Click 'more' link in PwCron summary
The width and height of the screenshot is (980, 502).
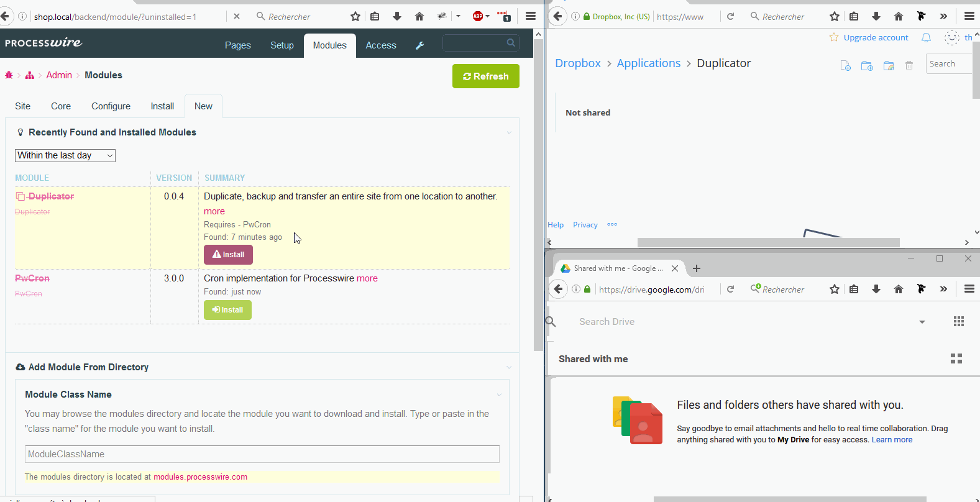[367, 278]
